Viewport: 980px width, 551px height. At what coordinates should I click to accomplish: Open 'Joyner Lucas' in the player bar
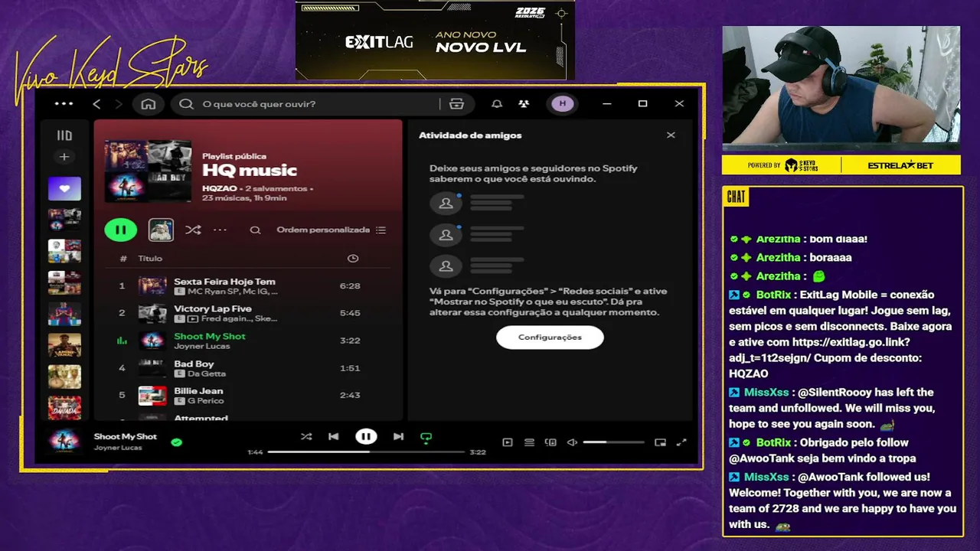point(118,448)
